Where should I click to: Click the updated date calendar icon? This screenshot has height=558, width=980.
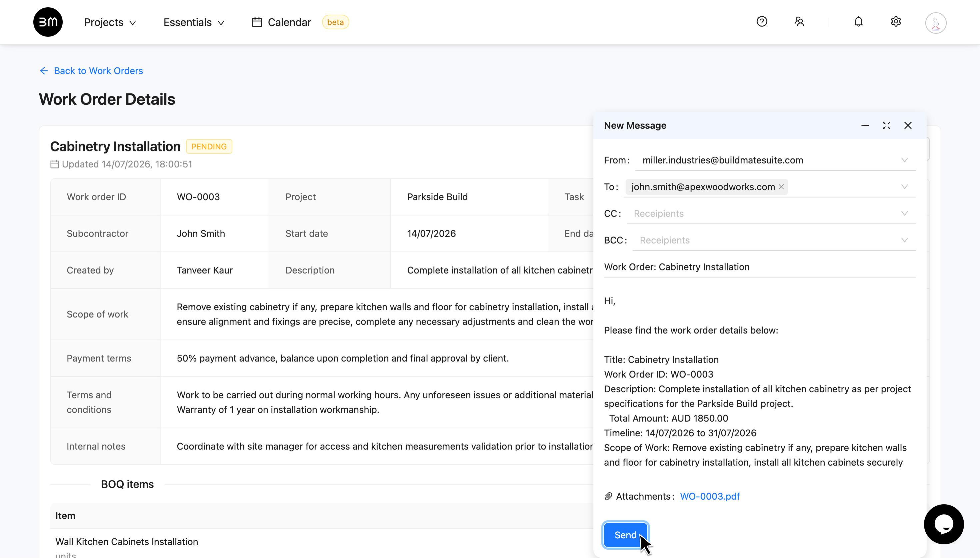coord(54,164)
